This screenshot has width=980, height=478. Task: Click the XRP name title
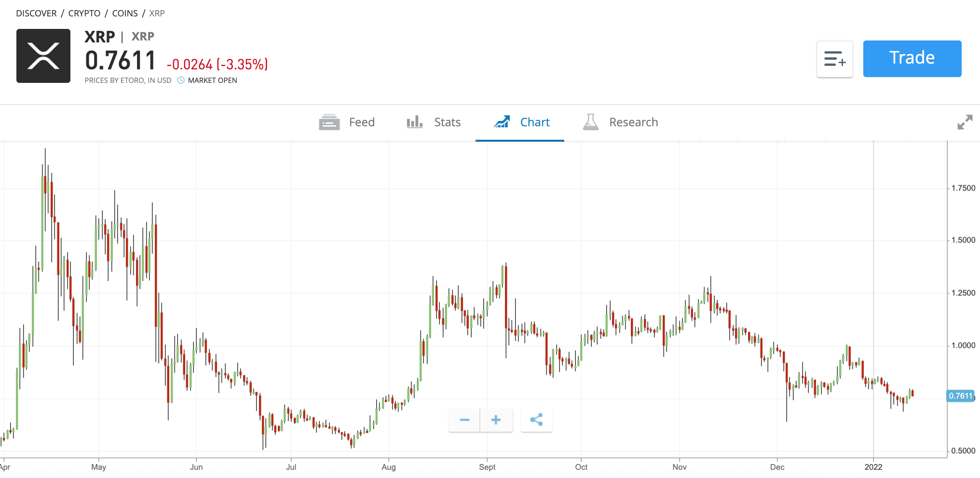100,37
